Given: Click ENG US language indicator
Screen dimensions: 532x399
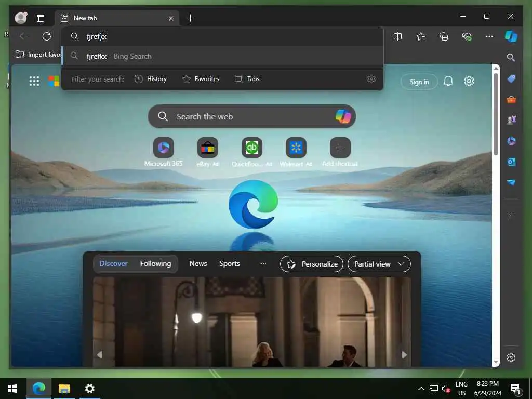Looking at the screenshot, I should tap(461, 389).
